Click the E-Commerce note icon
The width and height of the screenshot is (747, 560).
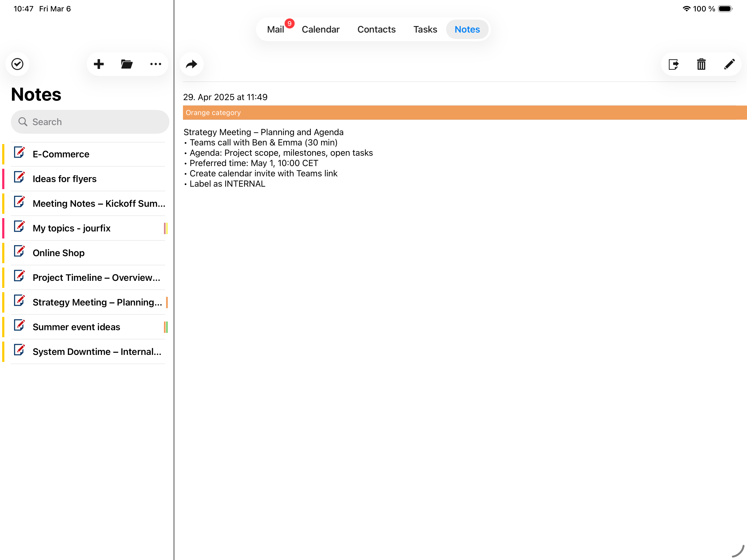point(20,152)
